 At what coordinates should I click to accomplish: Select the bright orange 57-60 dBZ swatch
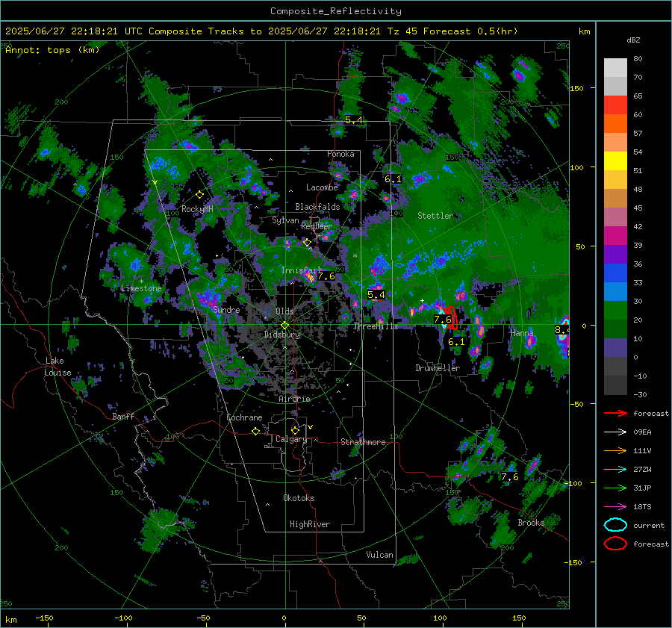(x=615, y=124)
